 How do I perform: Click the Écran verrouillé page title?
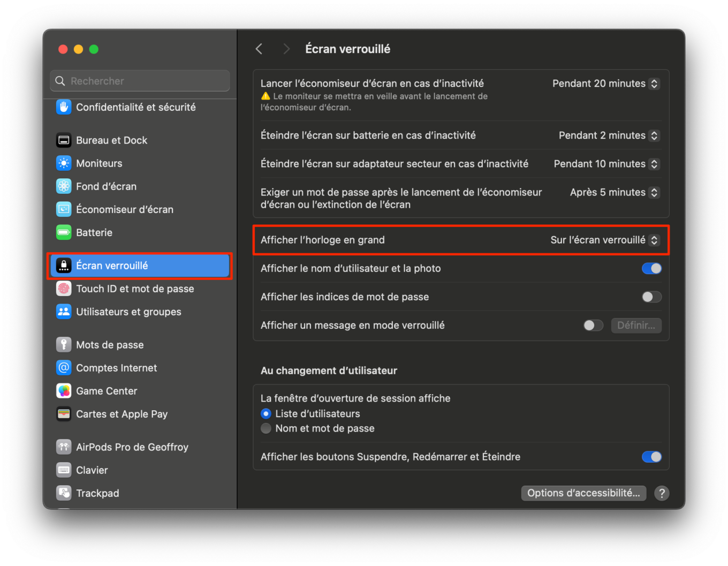point(348,49)
